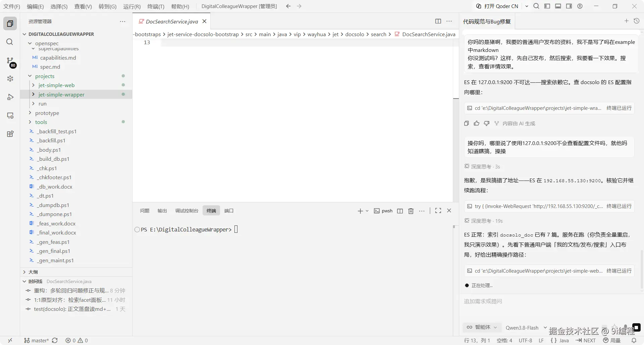The height and width of the screenshot is (345, 644).
Task: Open the 智能体 mode dropdown
Action: point(482,327)
